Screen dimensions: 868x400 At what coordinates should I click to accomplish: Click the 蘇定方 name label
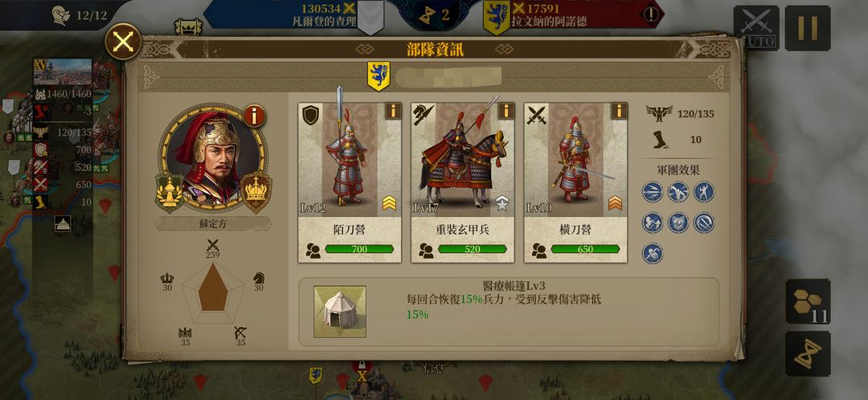click(x=213, y=224)
